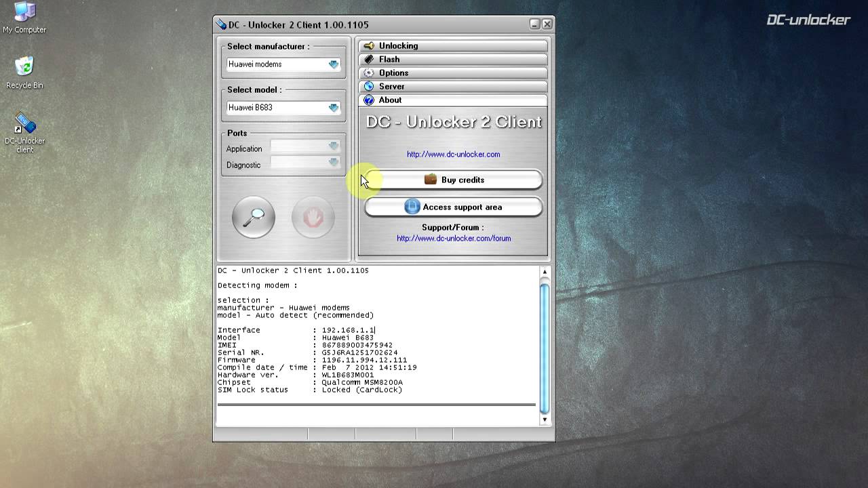Click the magnifier detect modem button
Viewport: 868px width, 488px height.
pyautogui.click(x=254, y=217)
